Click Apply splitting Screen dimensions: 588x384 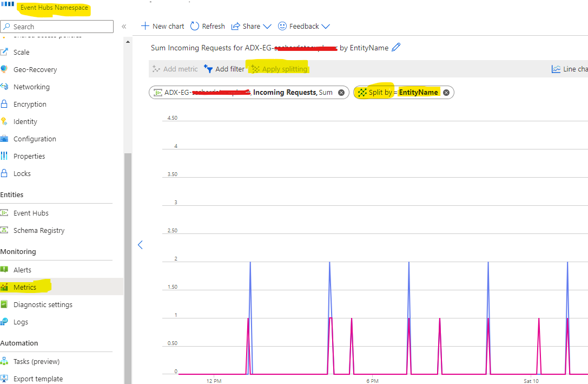point(279,69)
